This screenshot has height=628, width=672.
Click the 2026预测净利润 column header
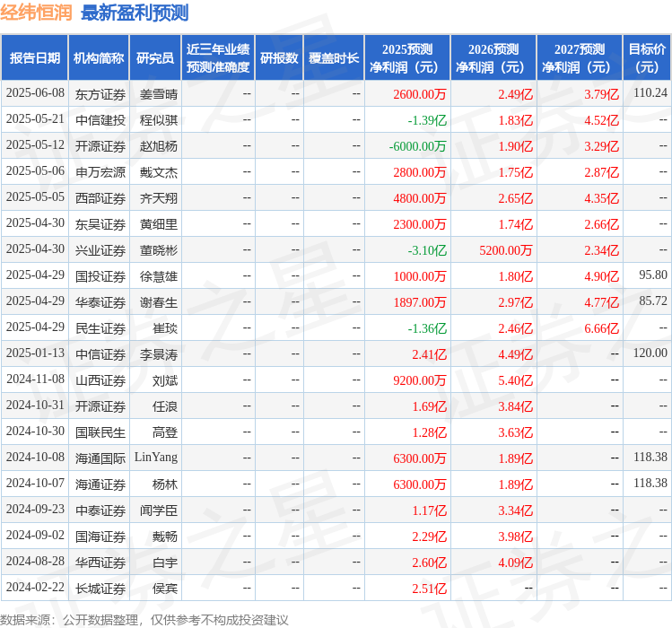tap(493, 58)
